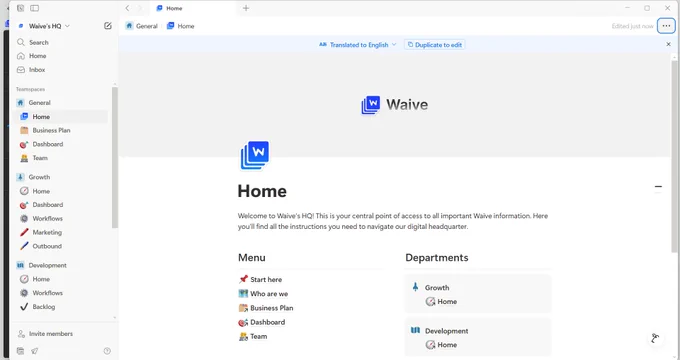680x360 pixels.
Task: Open Home under Development in sidebar
Action: click(x=41, y=279)
